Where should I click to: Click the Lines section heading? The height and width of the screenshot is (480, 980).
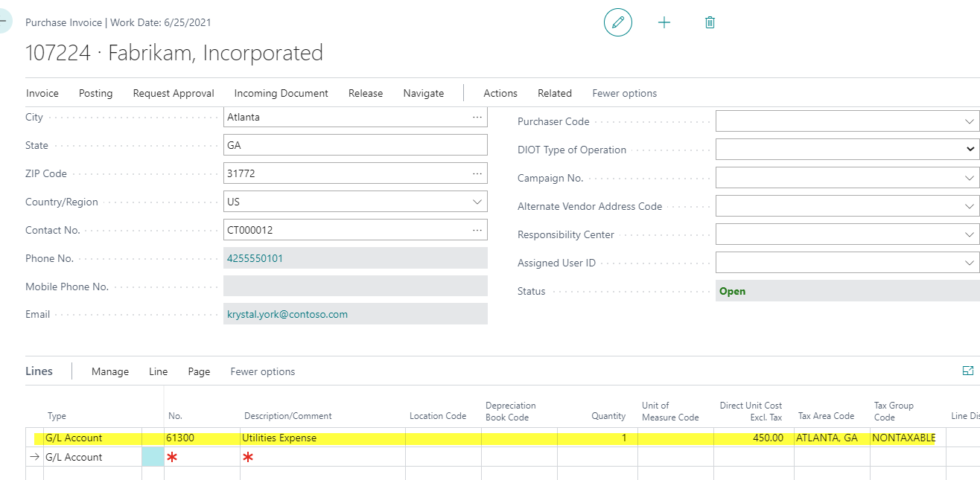click(x=39, y=371)
